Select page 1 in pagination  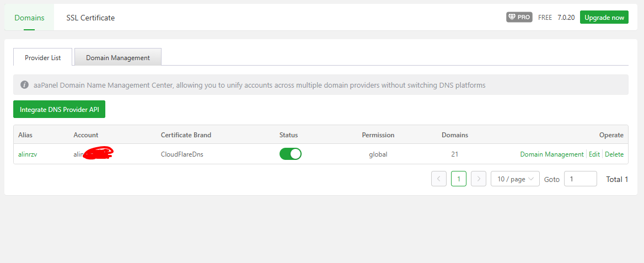(x=459, y=179)
